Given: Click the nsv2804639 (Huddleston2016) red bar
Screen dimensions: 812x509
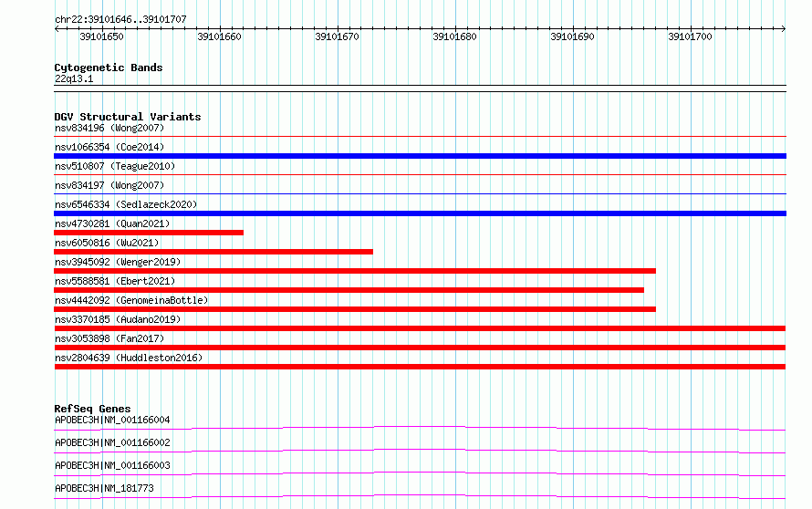Looking at the screenshot, I should click(x=420, y=367).
